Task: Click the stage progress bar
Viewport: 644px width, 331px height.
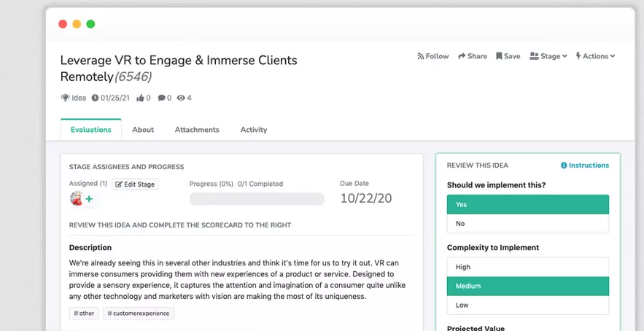Action: pos(257,199)
